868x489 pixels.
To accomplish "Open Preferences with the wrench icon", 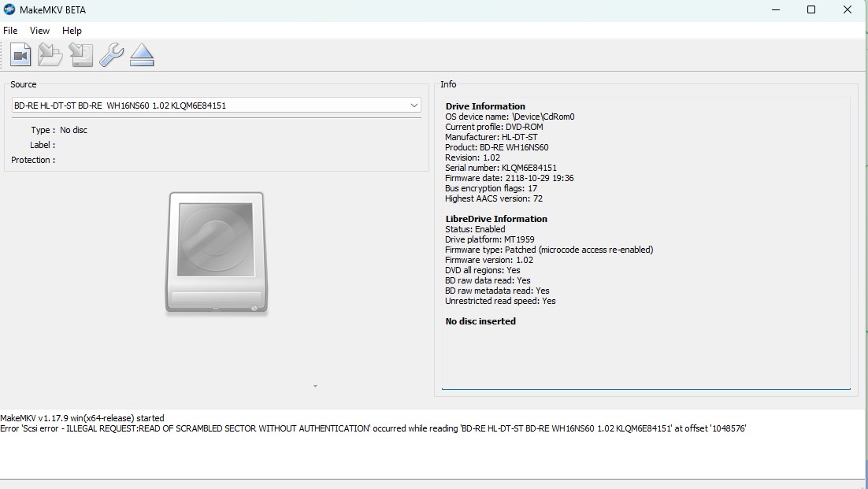I will 111,55.
